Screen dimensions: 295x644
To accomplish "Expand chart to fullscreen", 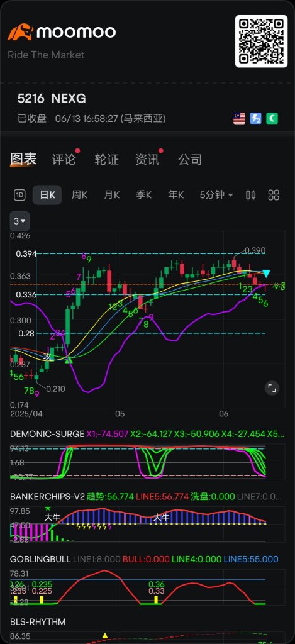I will 272,387.
